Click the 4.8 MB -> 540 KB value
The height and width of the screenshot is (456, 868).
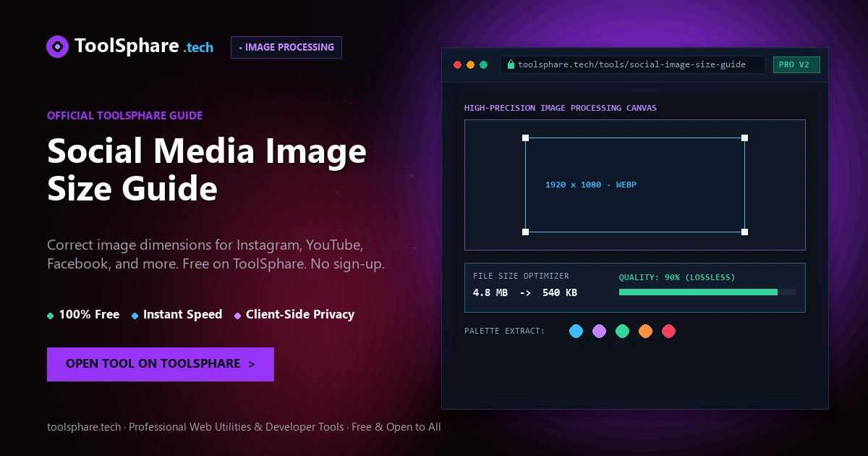(x=525, y=293)
